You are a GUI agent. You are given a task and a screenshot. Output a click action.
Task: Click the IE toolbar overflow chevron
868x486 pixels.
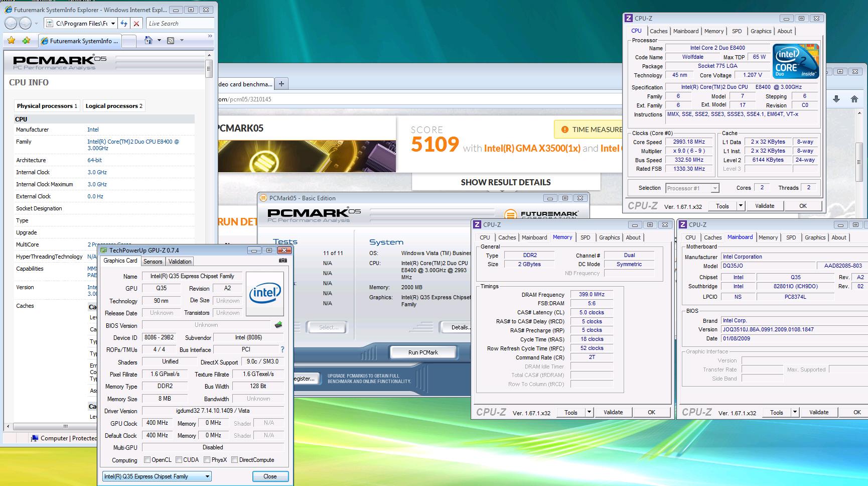click(x=210, y=36)
